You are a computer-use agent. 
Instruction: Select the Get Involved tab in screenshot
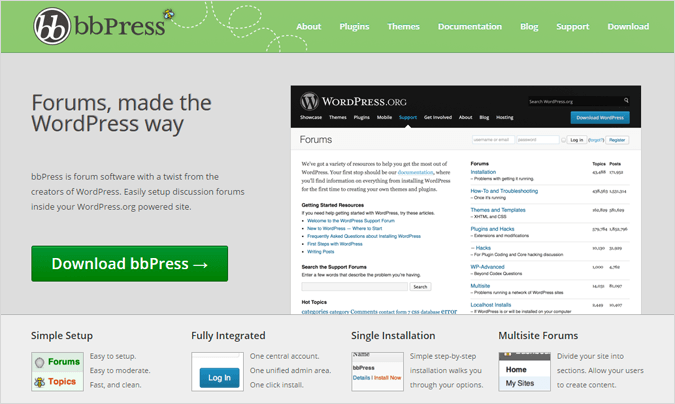click(438, 117)
